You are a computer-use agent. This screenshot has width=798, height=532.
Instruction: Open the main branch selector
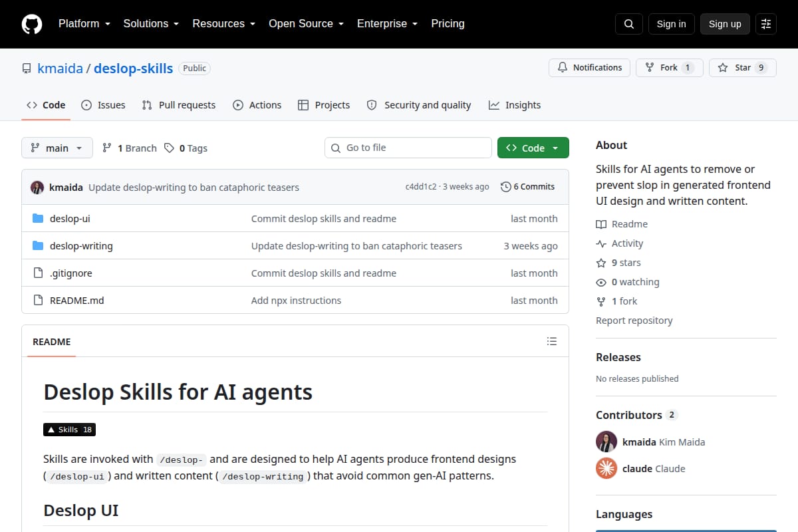tap(57, 148)
